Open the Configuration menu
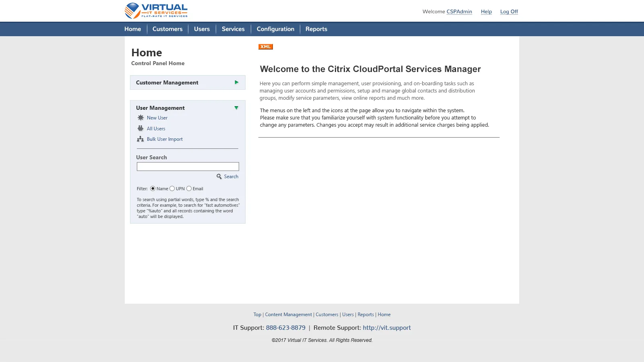This screenshot has width=644, height=362. tap(275, 29)
